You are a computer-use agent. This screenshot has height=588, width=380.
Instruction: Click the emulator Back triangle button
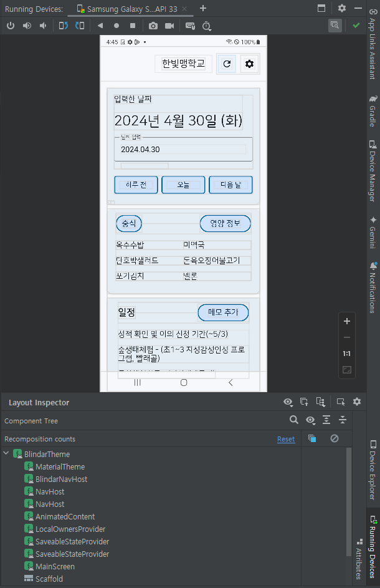100,26
